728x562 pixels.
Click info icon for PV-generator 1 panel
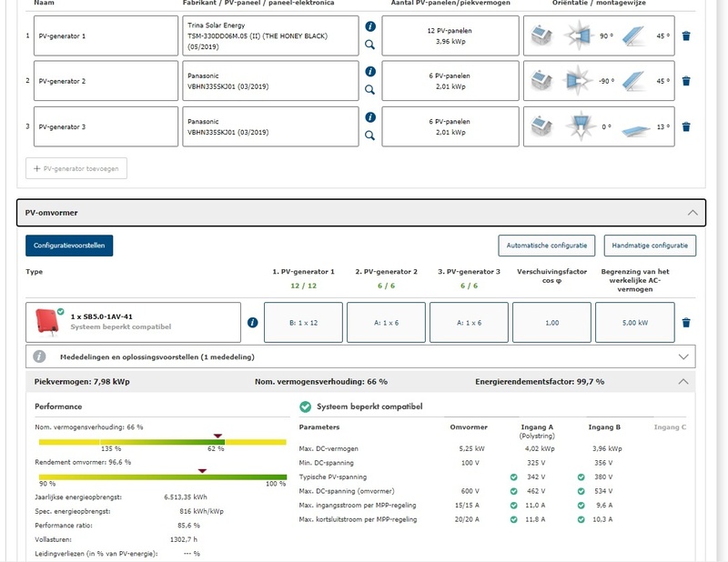(x=369, y=27)
